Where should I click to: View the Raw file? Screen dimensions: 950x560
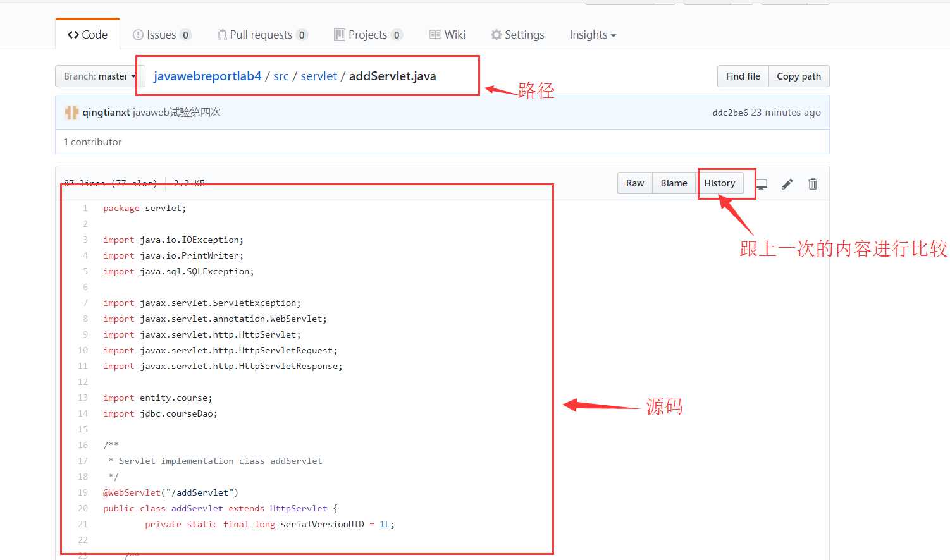(635, 183)
